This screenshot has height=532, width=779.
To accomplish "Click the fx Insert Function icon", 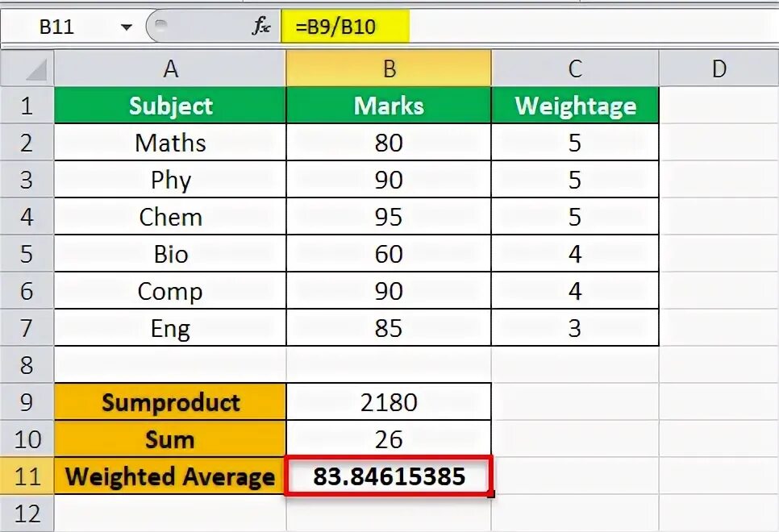I will (260, 26).
